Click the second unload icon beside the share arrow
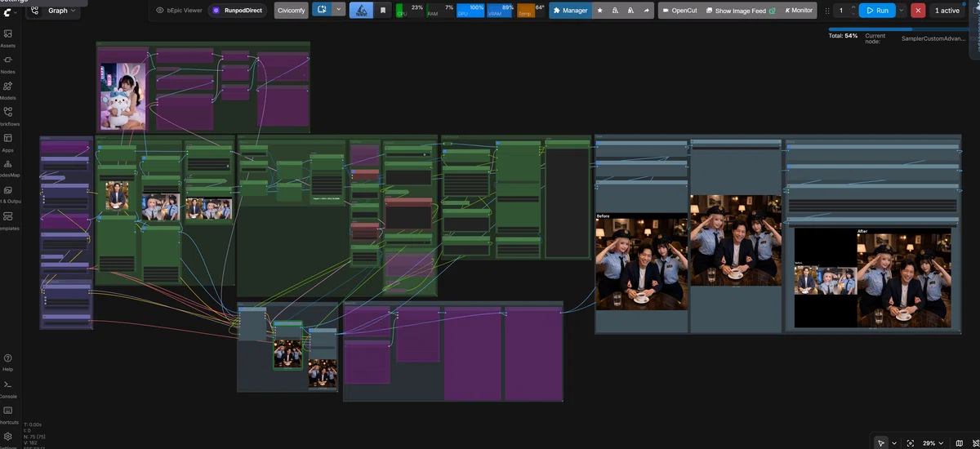980x449 pixels. (x=631, y=11)
